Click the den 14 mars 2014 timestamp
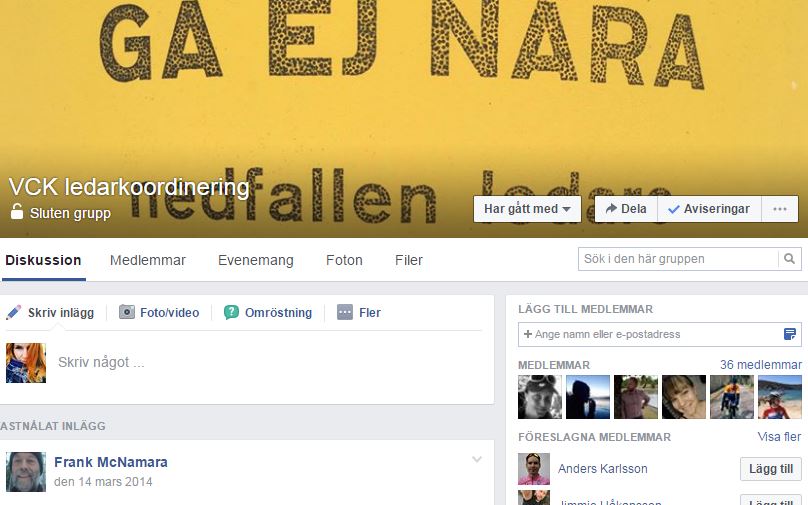The width and height of the screenshot is (808, 505). click(103, 482)
